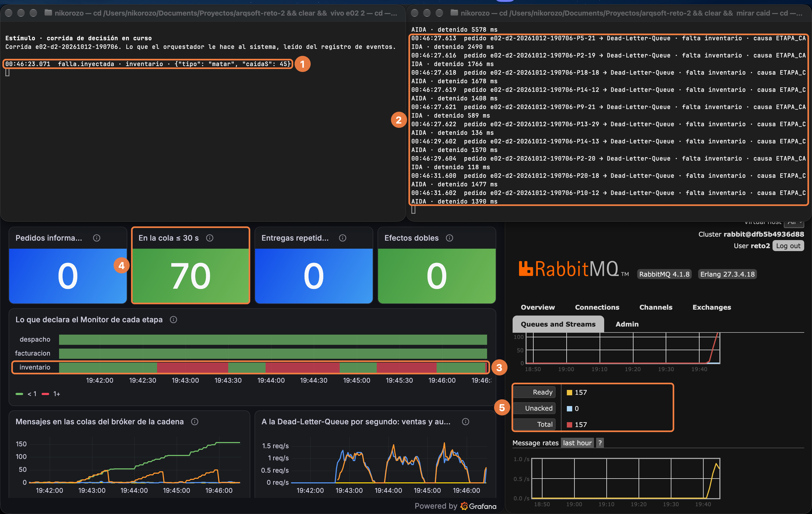Click the Mensajes en las colas line chart
This screenshot has width=812, height=514.
pyautogui.click(x=134, y=461)
